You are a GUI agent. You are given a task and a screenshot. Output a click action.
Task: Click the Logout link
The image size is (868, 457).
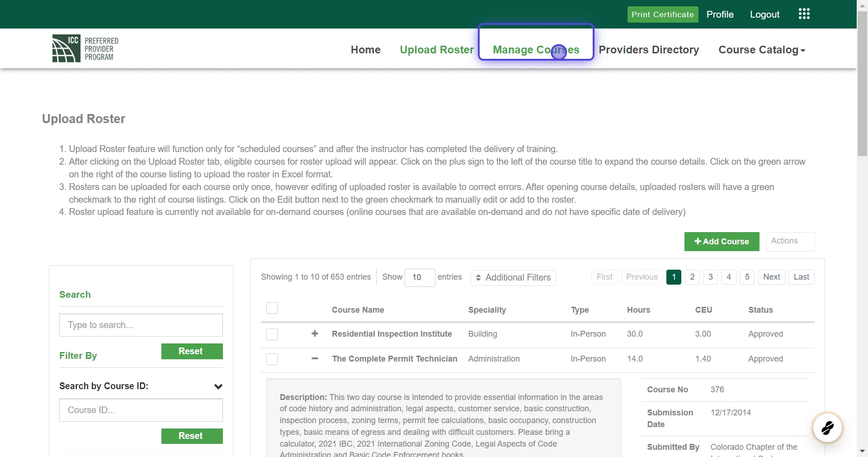coord(765,14)
